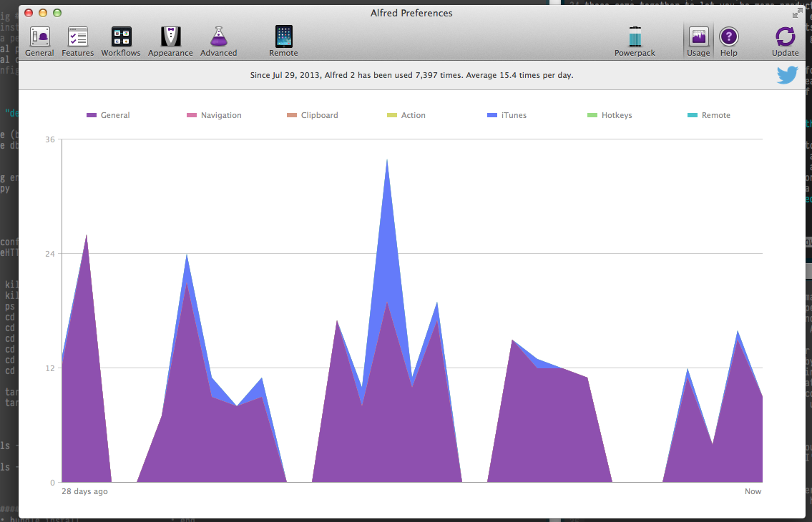Tweet usage via the Twitter bird
This screenshot has width=812, height=522.
tap(787, 76)
